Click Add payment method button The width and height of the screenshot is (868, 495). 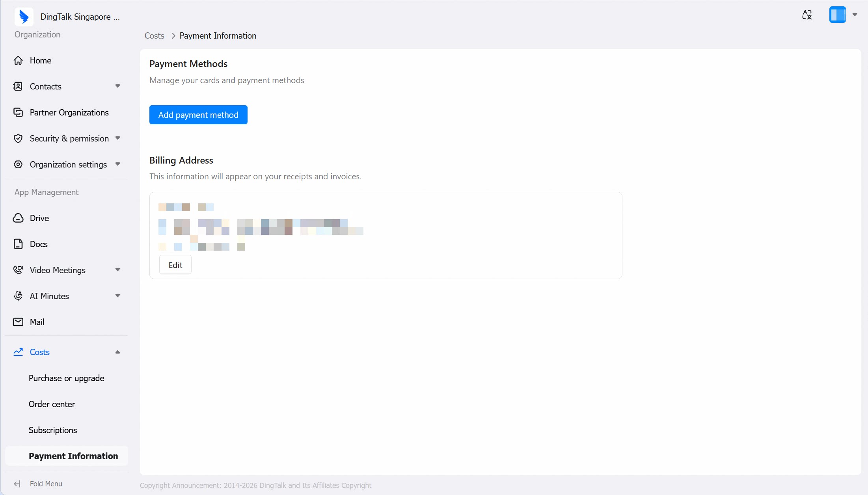(x=198, y=115)
